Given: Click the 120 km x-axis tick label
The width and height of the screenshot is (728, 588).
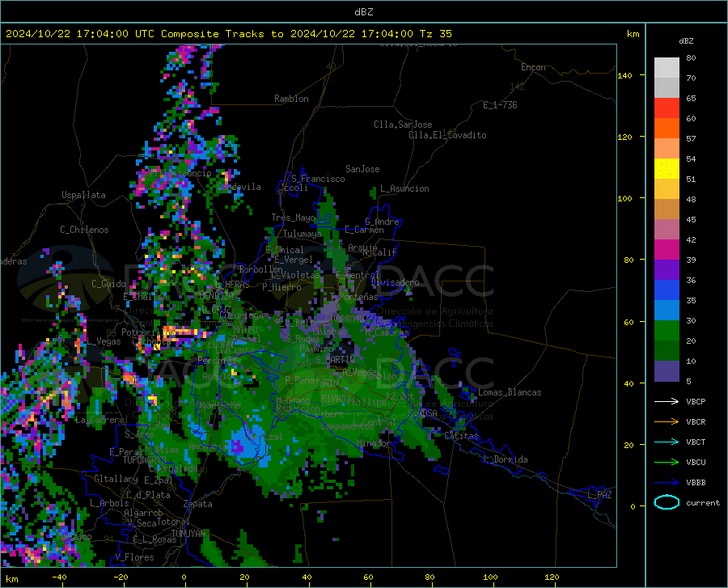Looking at the screenshot, I should click(552, 577).
